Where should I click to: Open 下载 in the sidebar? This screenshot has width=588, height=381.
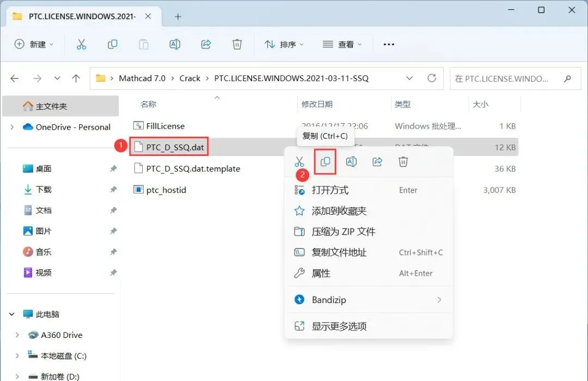44,190
